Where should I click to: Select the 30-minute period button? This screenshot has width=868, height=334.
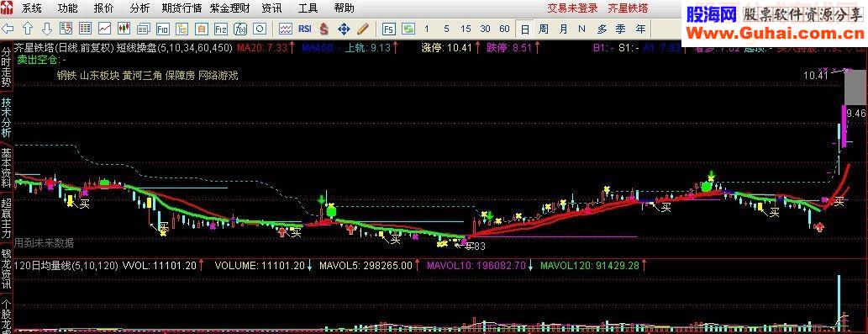coord(485,29)
